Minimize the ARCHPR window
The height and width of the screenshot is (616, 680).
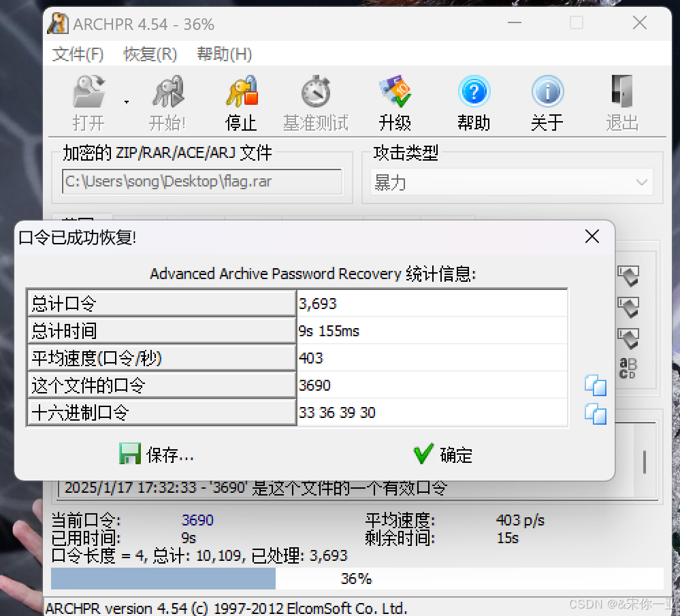[x=515, y=22]
